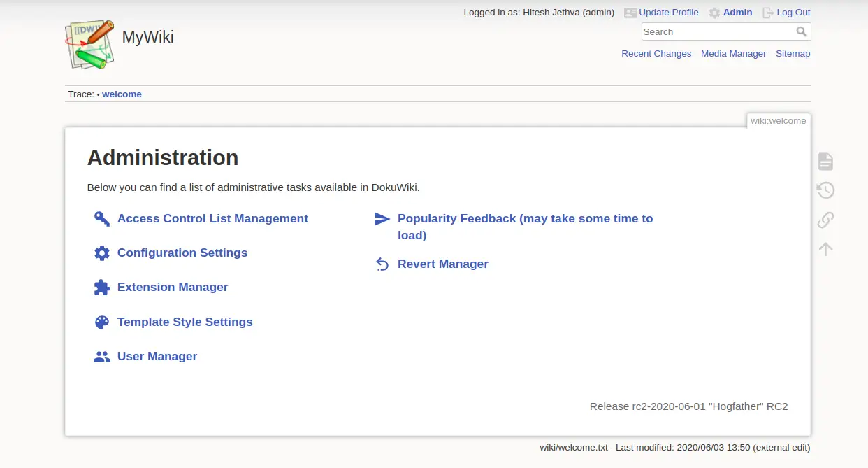This screenshot has height=468, width=868.
Task: Click the Administration heading
Action: pos(163,158)
